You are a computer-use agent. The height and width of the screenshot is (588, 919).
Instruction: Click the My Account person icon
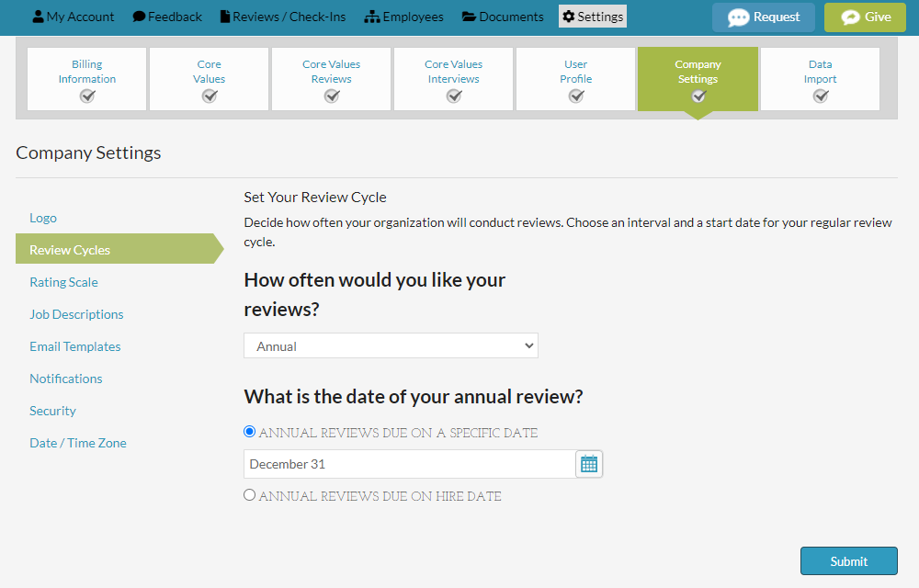38,17
